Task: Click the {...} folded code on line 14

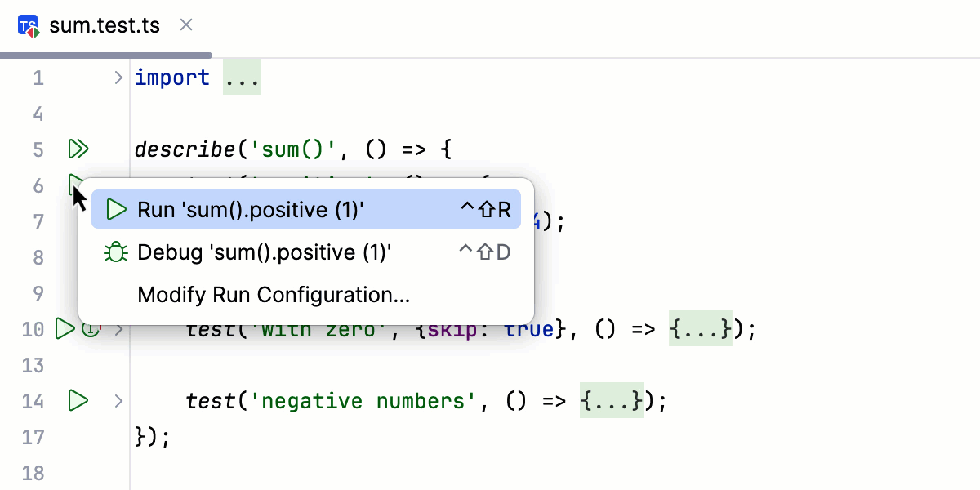Action: tap(611, 401)
